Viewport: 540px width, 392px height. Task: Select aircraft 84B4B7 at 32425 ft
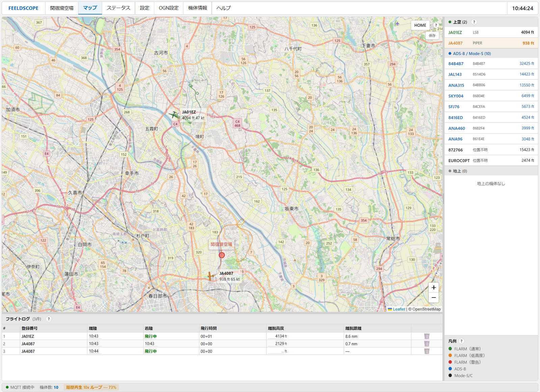pyautogui.click(x=491, y=63)
